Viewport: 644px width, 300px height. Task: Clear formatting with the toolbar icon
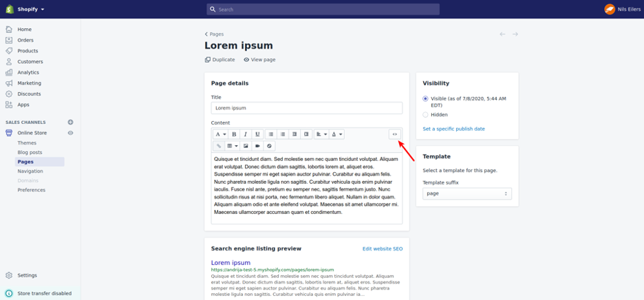[x=269, y=146]
